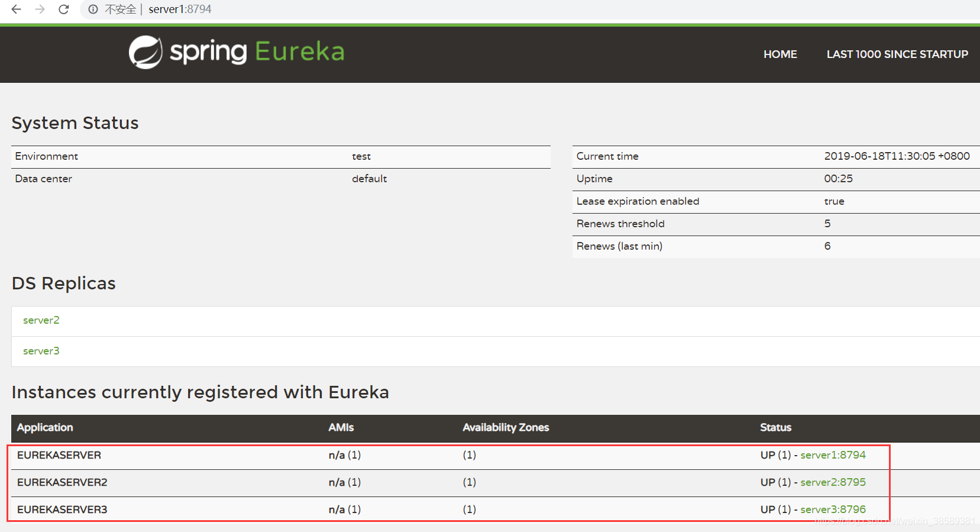The height and width of the screenshot is (532, 980).
Task: Click the AMIs column header
Action: pyautogui.click(x=341, y=427)
